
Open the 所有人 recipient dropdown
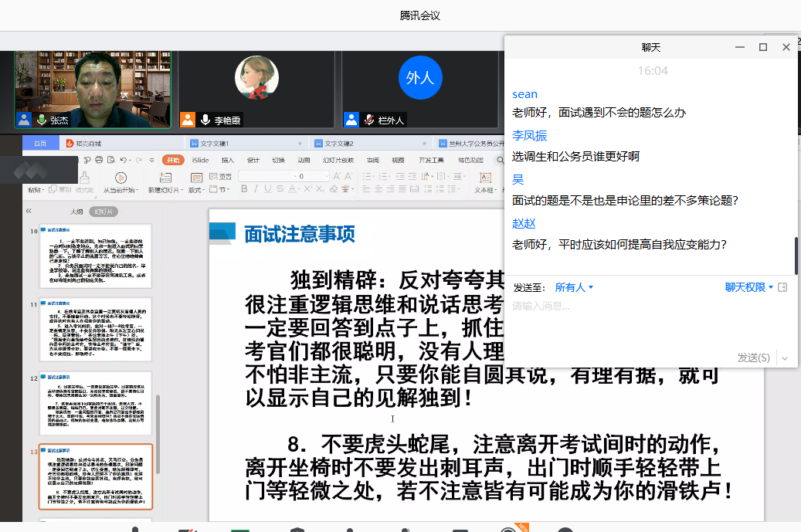coord(574,287)
